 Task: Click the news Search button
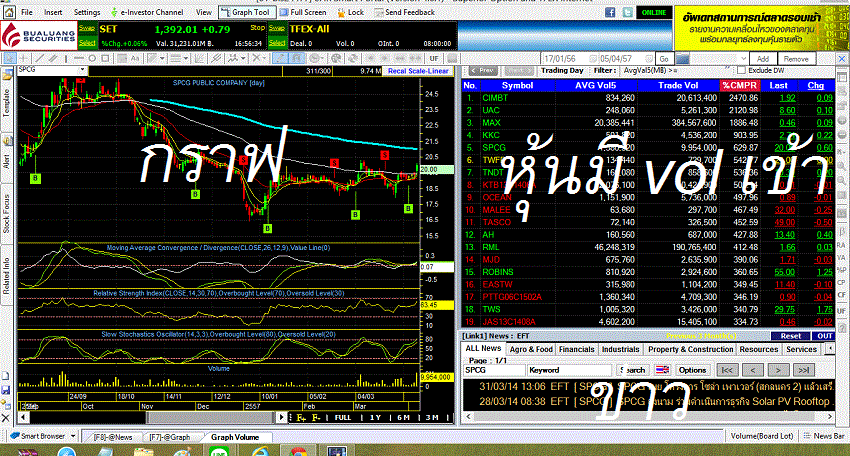633,370
